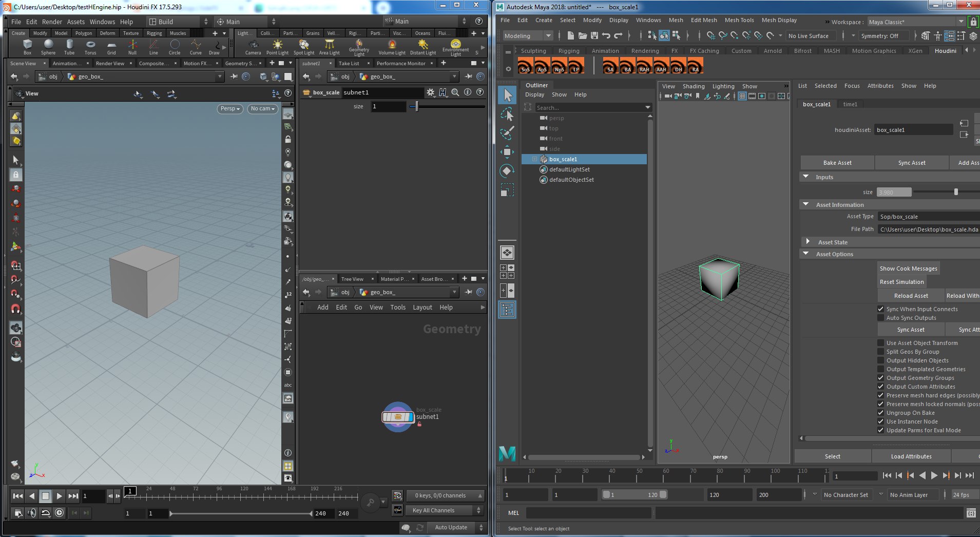Select the Null shelf tool in Houdini
The image size is (980, 537).
click(x=132, y=47)
